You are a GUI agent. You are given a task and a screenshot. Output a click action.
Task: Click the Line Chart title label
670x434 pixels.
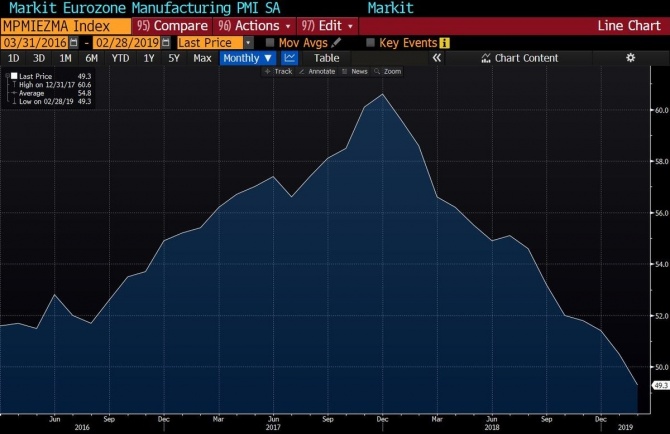629,26
